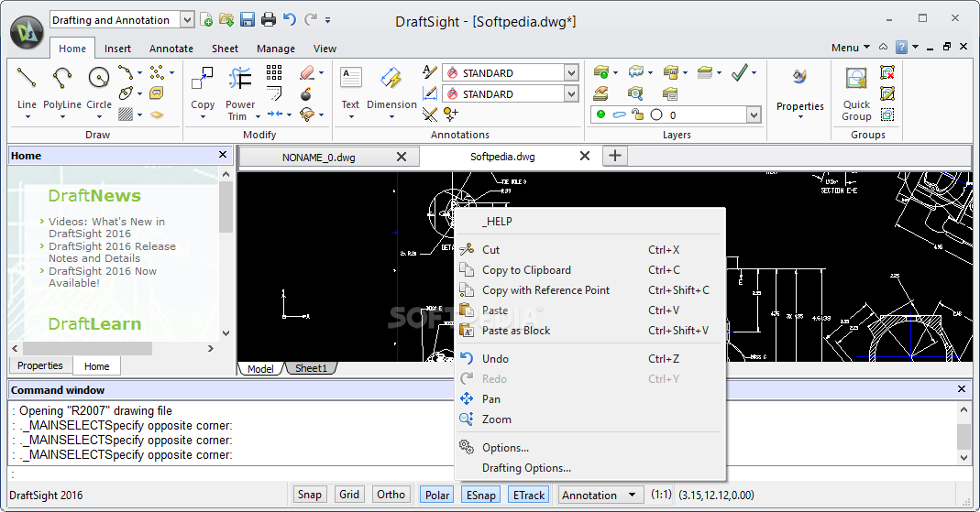The width and height of the screenshot is (980, 512).
Task: Open the second STANDARD dimension style dropdown
Action: (571, 94)
